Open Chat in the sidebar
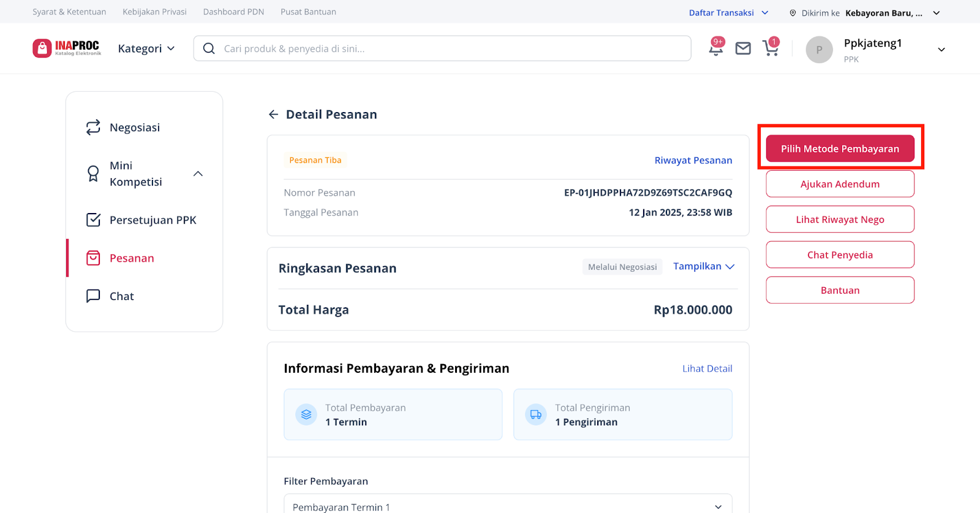980x513 pixels. pyautogui.click(x=122, y=296)
